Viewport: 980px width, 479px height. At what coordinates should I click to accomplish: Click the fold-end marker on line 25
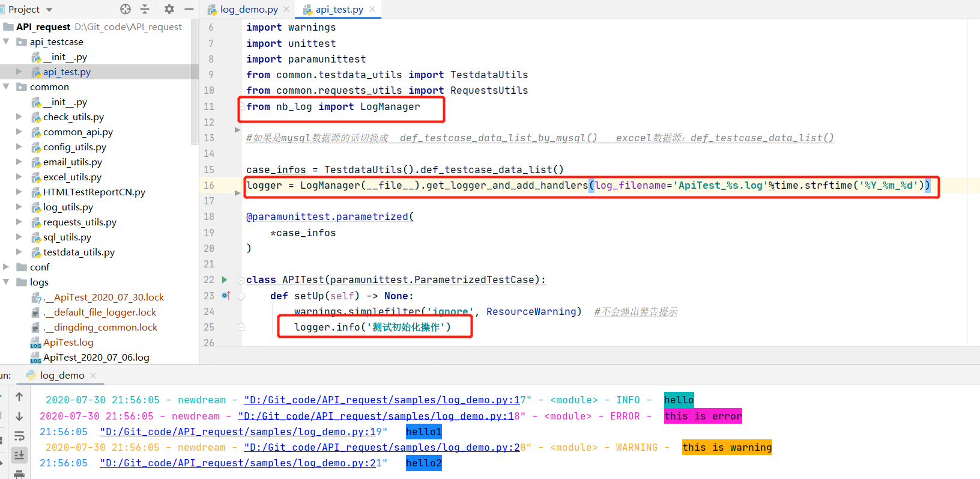(x=241, y=327)
